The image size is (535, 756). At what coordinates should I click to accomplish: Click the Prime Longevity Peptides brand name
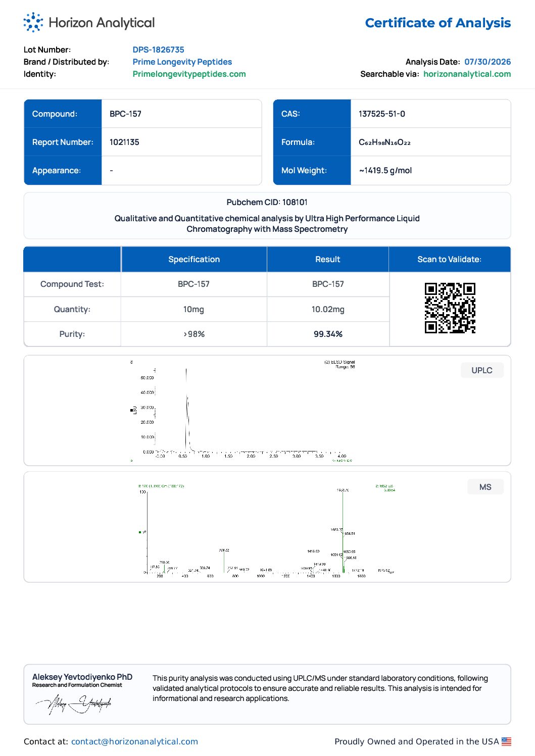pyautogui.click(x=182, y=62)
